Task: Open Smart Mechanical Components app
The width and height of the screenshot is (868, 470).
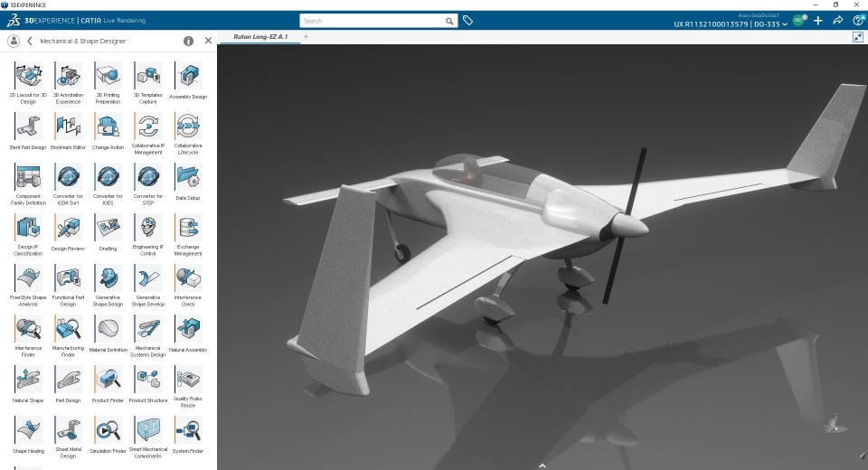Action: click(147, 430)
